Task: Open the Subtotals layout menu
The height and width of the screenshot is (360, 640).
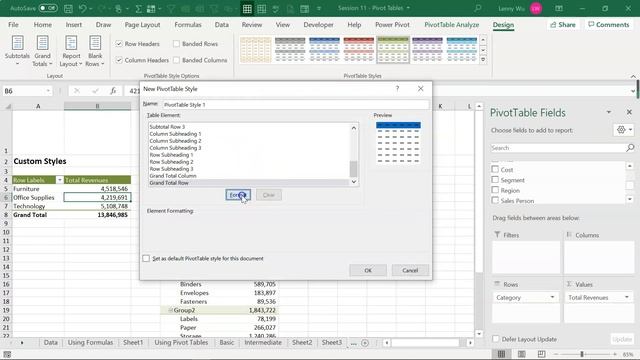Action: (17, 51)
